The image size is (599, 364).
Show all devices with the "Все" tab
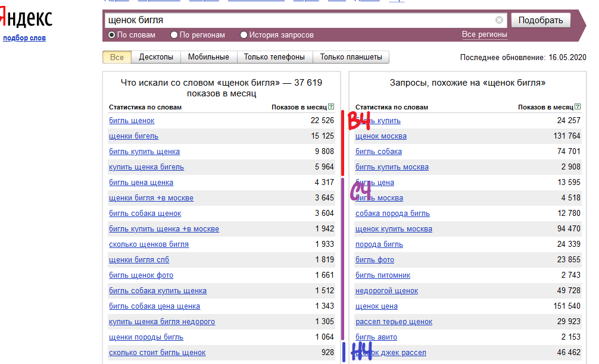[117, 57]
